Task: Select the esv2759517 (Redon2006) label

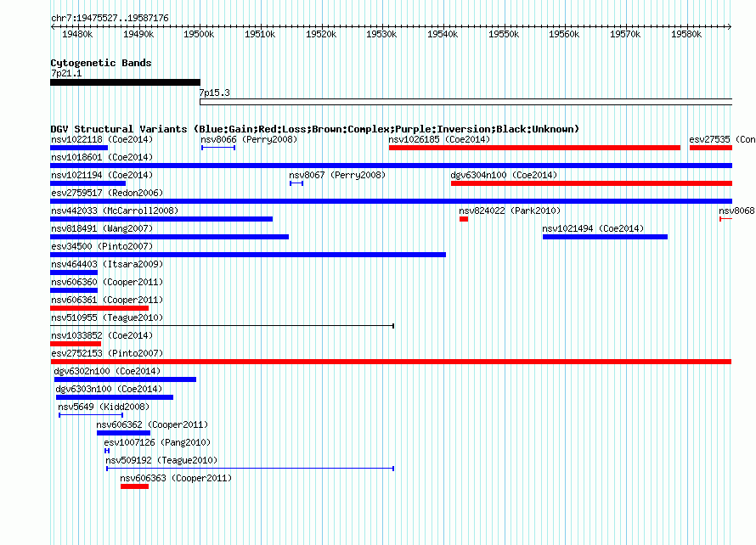Action: click(107, 193)
